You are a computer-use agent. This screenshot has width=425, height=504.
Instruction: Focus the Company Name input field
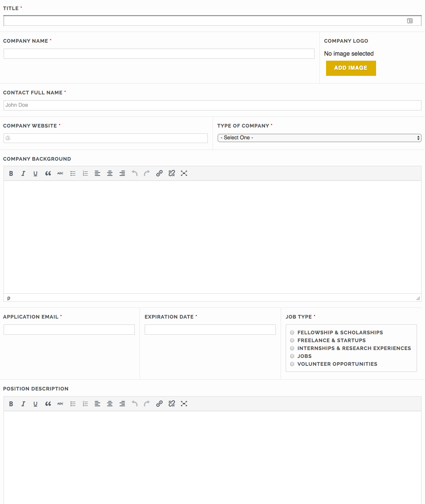pyautogui.click(x=159, y=54)
